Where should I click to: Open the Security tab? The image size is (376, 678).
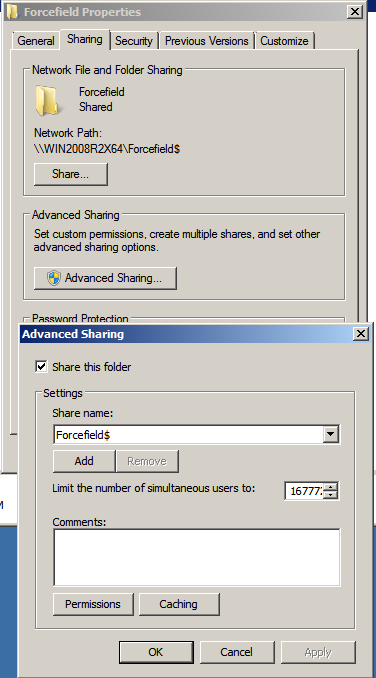tap(134, 41)
